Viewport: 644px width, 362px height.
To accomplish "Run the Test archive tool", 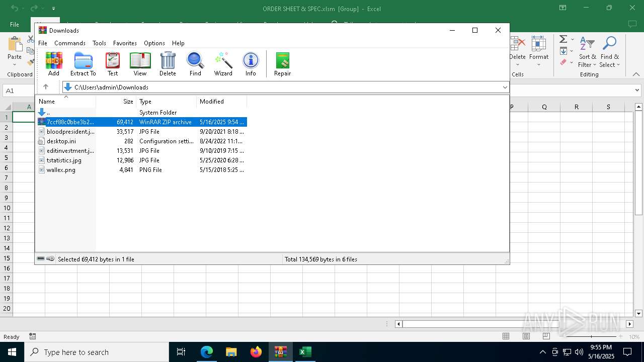I will tap(113, 64).
